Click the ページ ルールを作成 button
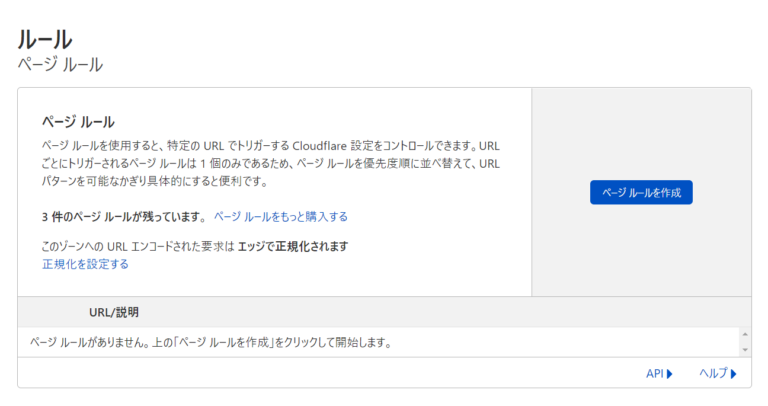 [x=641, y=192]
